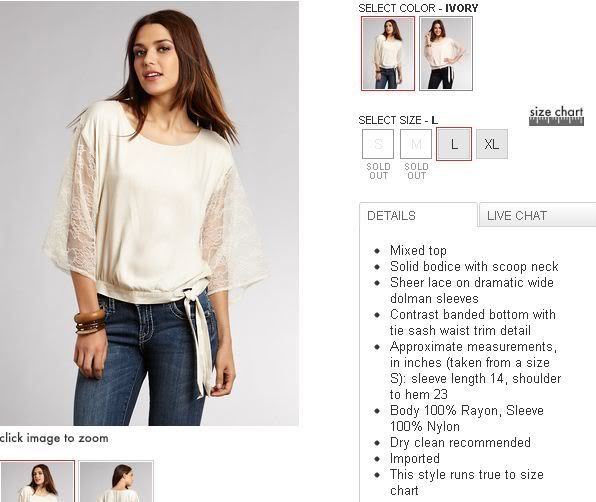View the front view thumbnail below image

[x=37, y=481]
